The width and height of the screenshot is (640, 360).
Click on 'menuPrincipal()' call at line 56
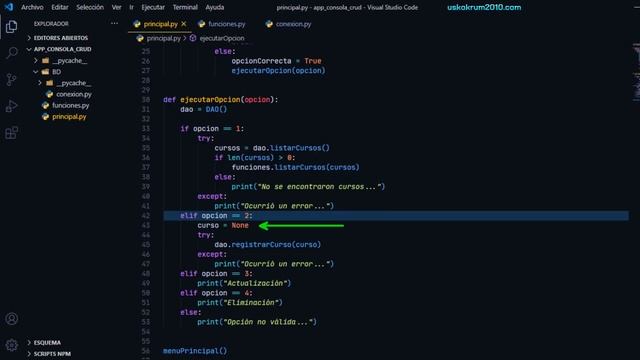[195, 351]
